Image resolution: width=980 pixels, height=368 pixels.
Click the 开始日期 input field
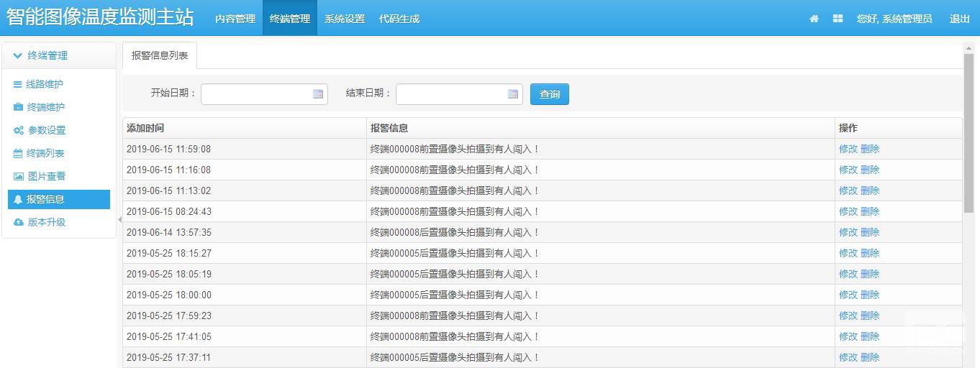click(x=256, y=94)
